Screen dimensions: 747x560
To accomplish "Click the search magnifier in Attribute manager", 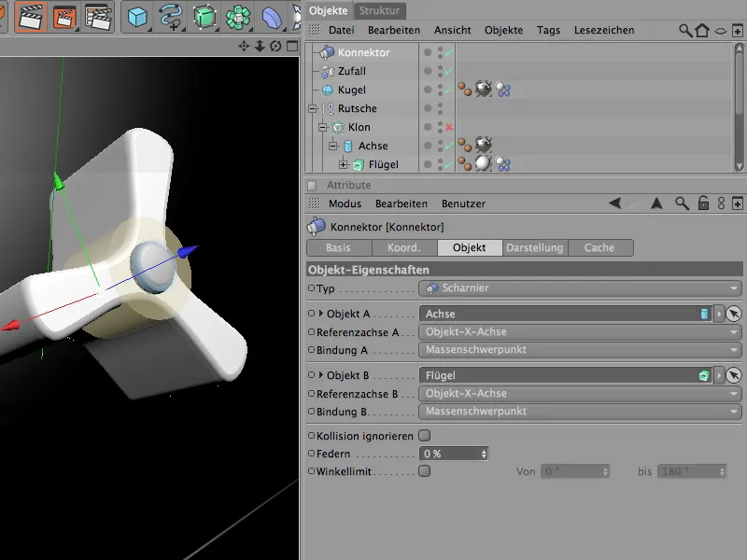I will [x=683, y=203].
